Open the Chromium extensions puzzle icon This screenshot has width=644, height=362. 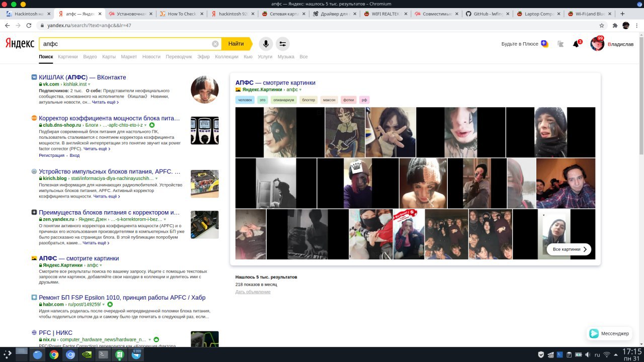pos(615,25)
